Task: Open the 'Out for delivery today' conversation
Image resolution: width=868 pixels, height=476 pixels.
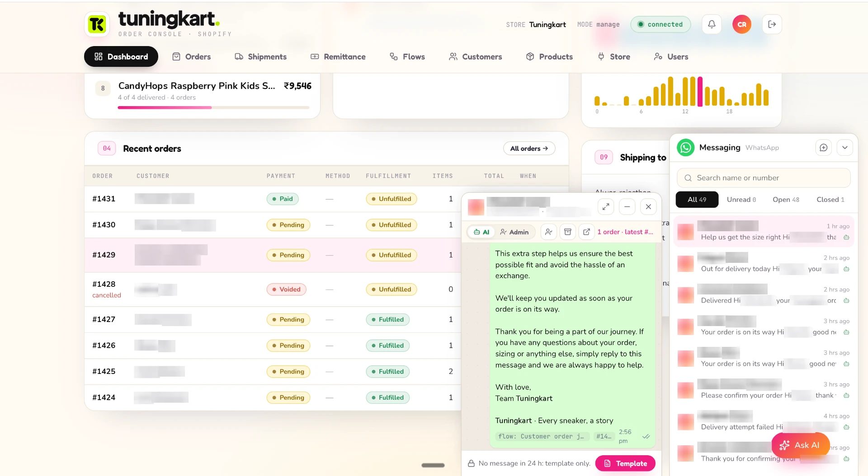Action: coord(764,263)
